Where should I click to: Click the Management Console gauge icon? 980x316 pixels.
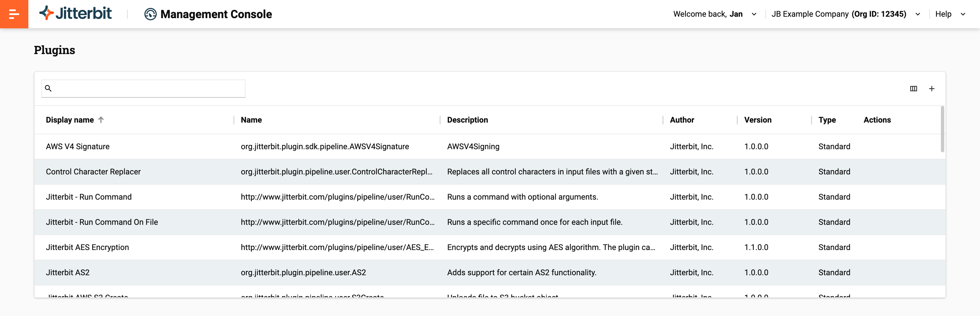pos(150,14)
